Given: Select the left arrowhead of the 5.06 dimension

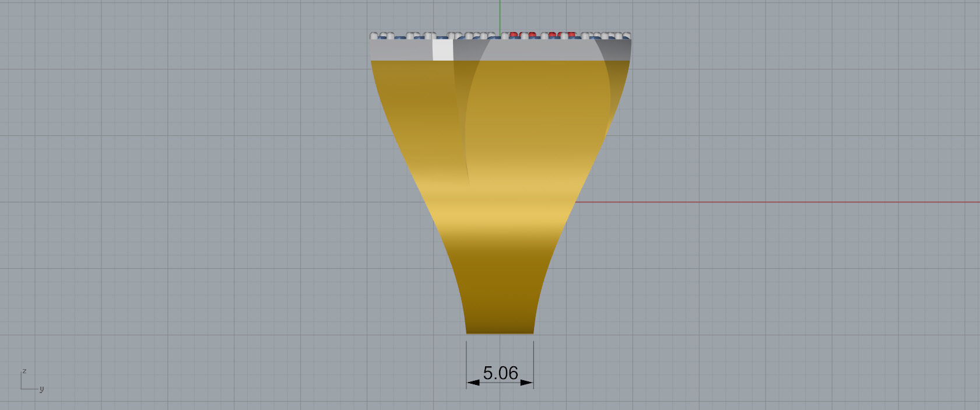Looking at the screenshot, I should [x=473, y=383].
